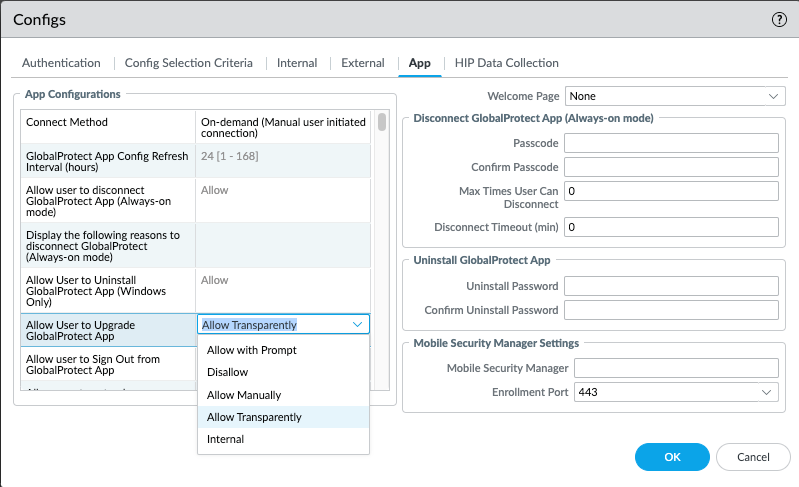The width and height of the screenshot is (799, 487).
Task: Open the Enrollment Port dropdown
Action: [674, 392]
